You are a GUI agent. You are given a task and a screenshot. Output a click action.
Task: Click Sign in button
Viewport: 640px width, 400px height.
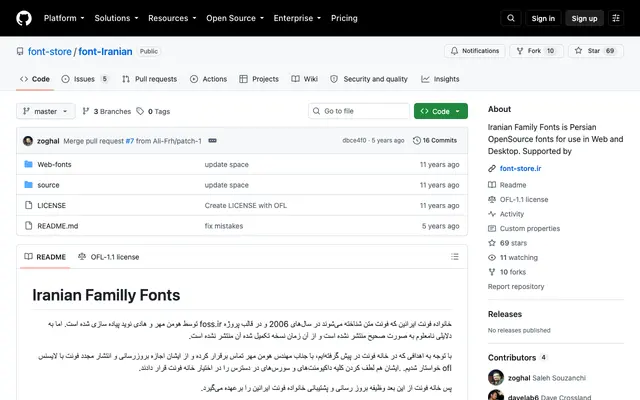click(543, 18)
